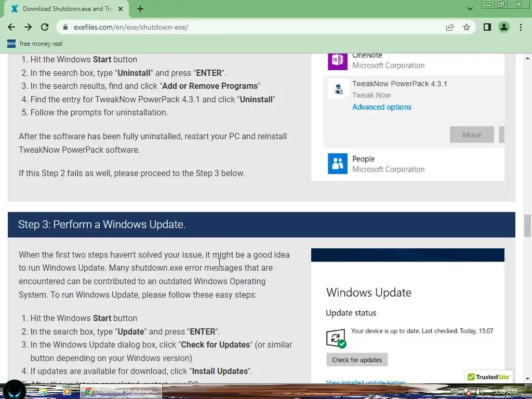Open the Chrome three-dot menu
The image size is (532, 399).
point(521,27)
